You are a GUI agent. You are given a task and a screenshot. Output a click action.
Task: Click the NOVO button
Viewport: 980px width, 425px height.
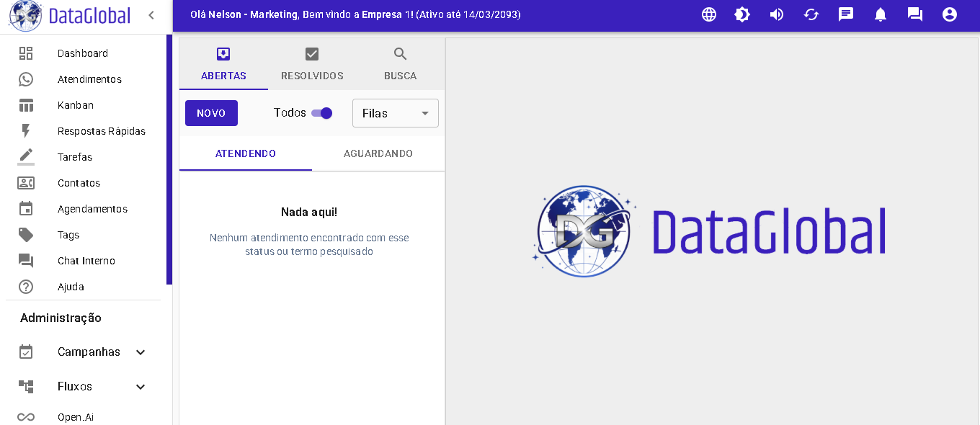211,113
